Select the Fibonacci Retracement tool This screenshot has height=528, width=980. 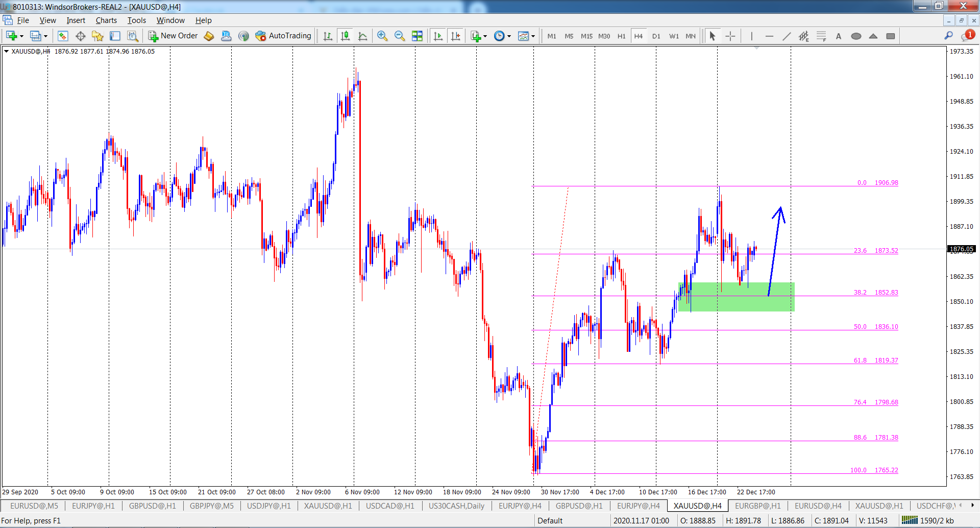821,36
